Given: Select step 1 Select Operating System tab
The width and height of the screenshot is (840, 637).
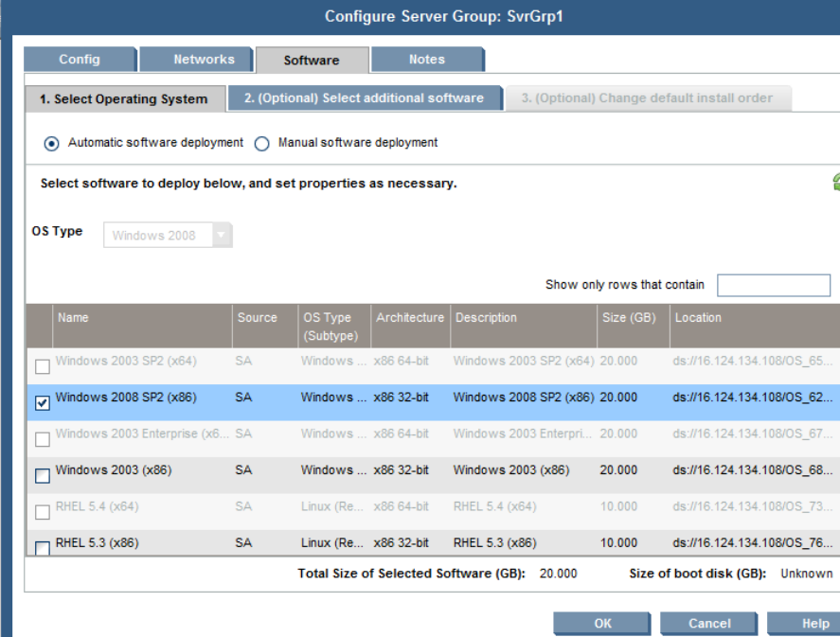Looking at the screenshot, I should 124,99.
